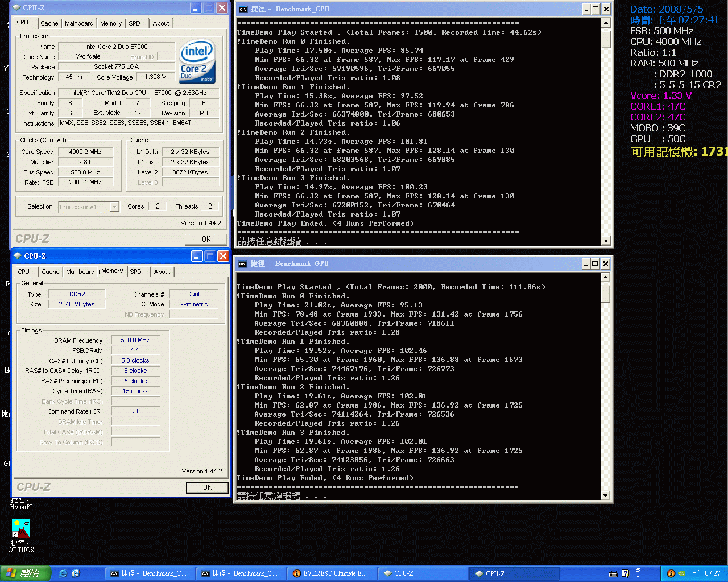Open the CPU tab in CPU-Z memory timings window
Viewport: 728px width, 582px height.
[x=23, y=272]
